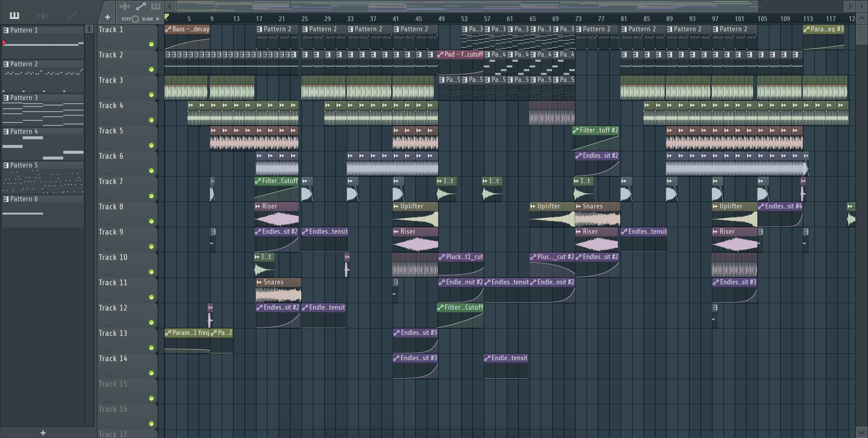This screenshot has width=868, height=438.
Task: Open clip menu icon of Endles..sit #4 clip
Action: 761,206
